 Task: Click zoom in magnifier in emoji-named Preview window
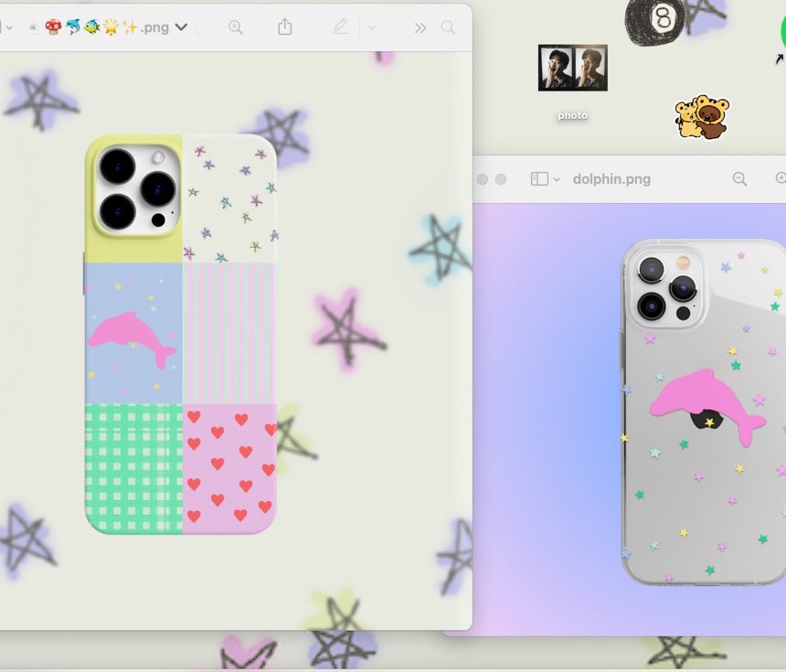coord(235,27)
